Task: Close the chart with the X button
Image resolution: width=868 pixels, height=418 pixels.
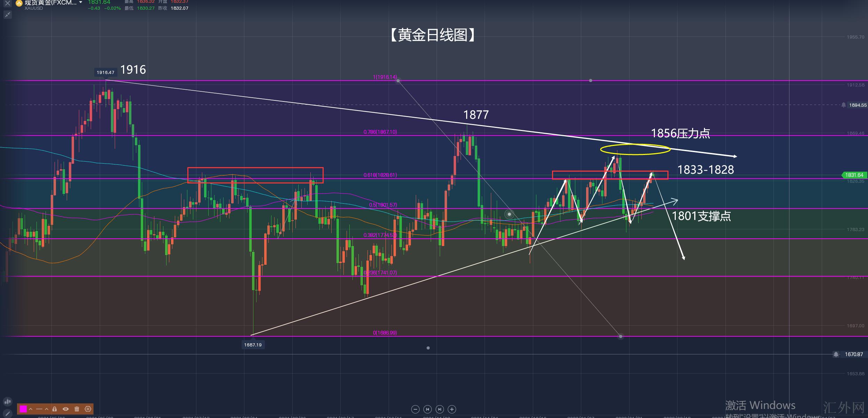Action: click(x=7, y=3)
